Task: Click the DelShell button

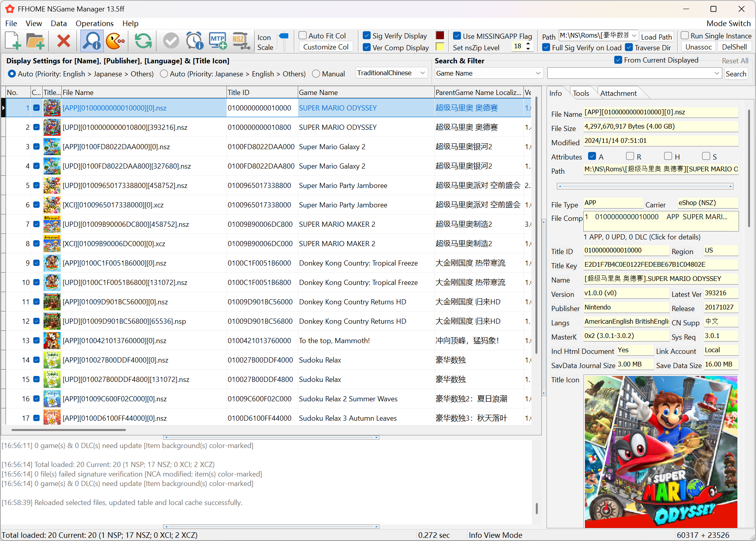Action: coord(734,47)
